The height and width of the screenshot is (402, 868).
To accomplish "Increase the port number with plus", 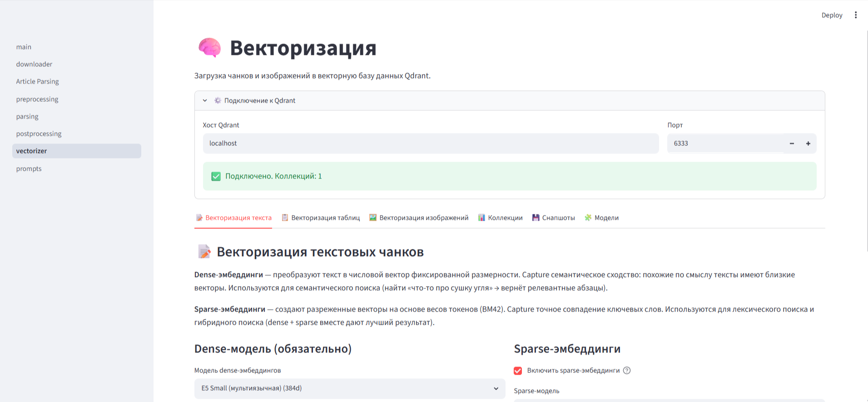I will [808, 144].
